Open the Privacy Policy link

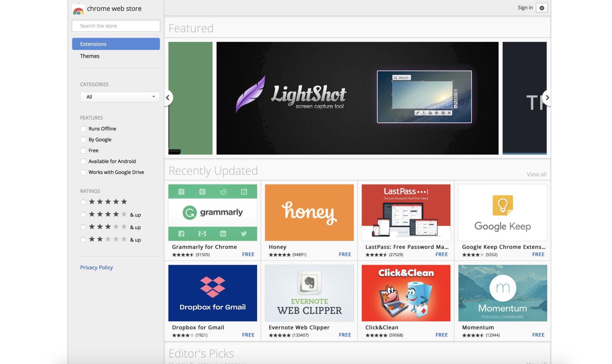click(x=96, y=268)
